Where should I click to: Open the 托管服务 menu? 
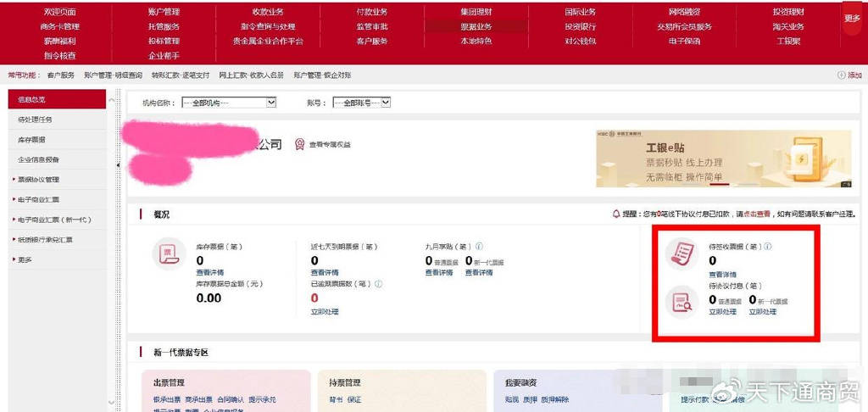[164, 26]
